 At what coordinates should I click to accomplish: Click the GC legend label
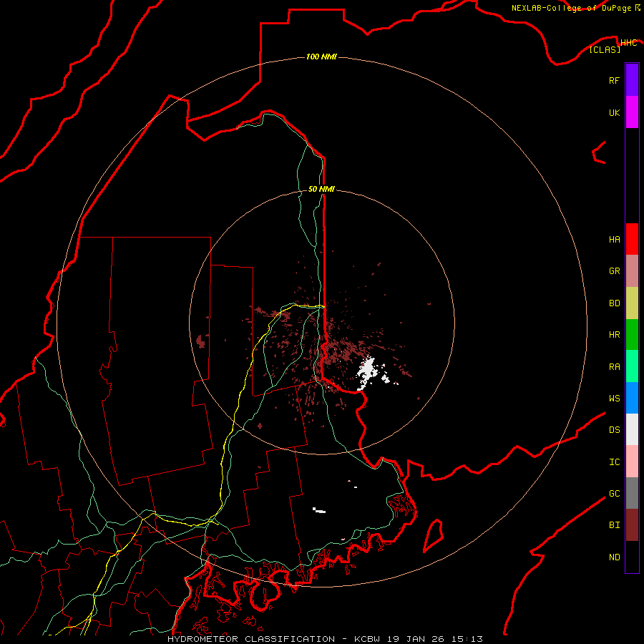click(614, 494)
